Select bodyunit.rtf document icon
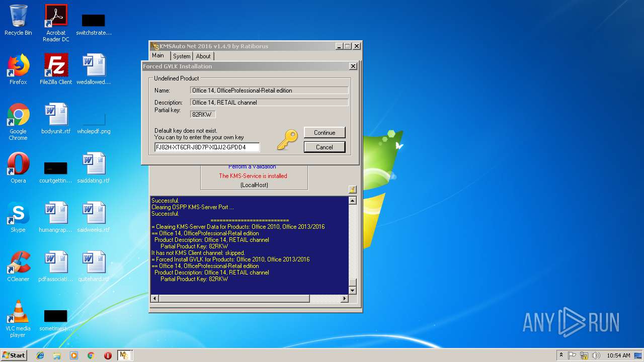This screenshot has height=362, width=644. pos(56,119)
